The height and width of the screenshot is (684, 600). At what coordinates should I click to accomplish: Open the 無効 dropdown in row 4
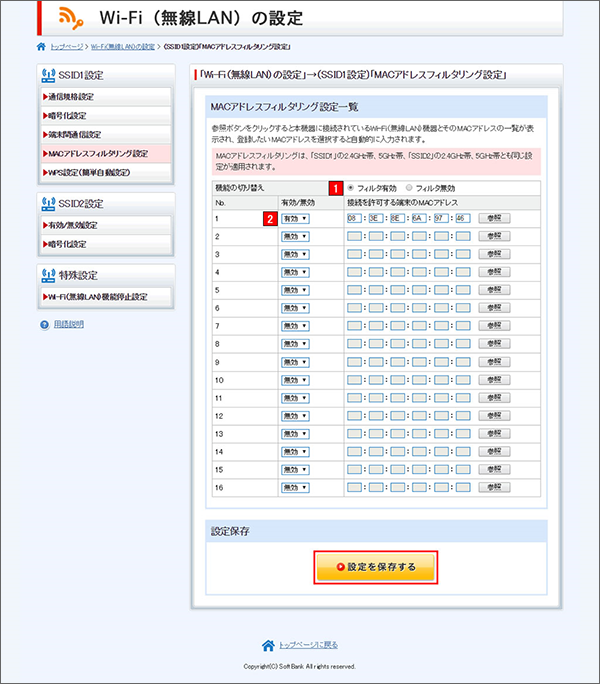click(295, 272)
